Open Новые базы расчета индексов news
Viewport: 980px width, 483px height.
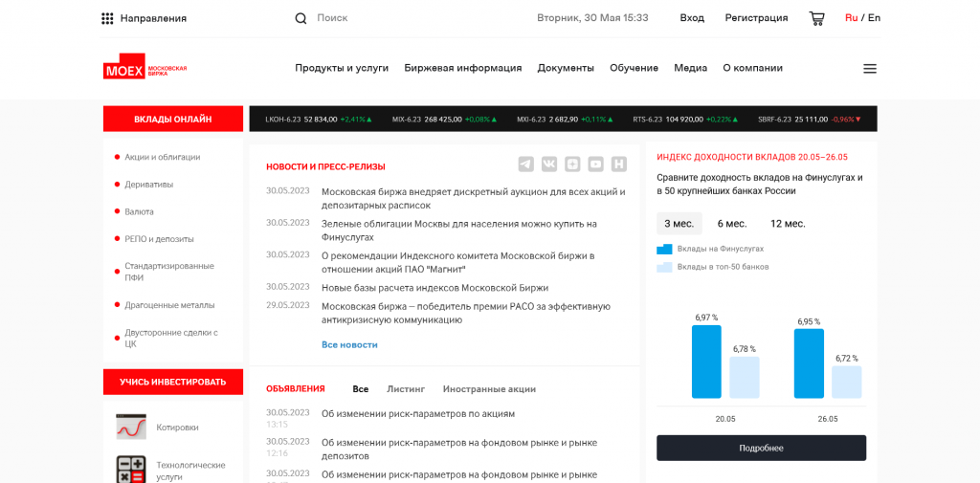[434, 288]
